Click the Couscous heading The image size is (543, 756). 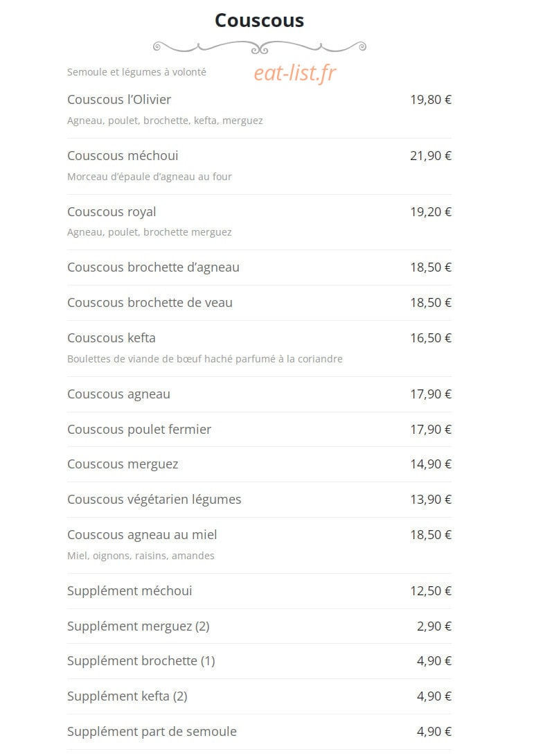259,21
